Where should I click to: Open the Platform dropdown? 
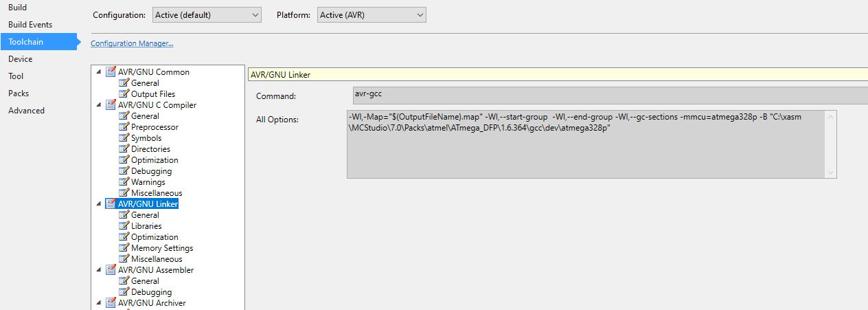coord(372,14)
